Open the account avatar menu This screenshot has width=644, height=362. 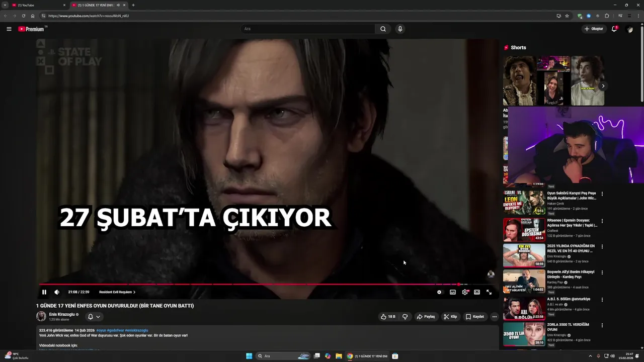(x=629, y=29)
